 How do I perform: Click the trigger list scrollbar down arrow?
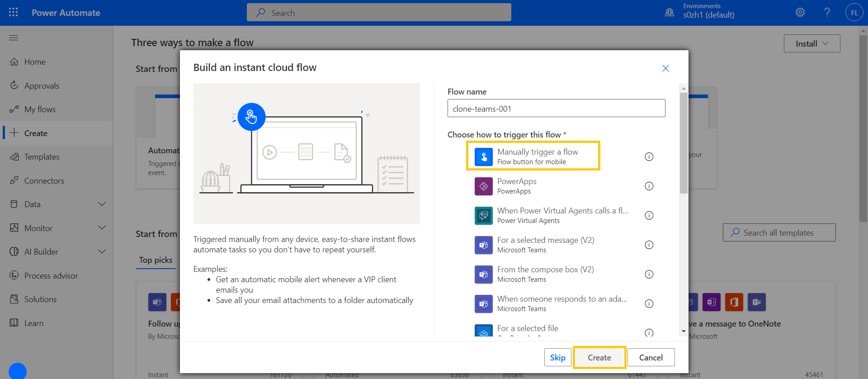pos(684,332)
